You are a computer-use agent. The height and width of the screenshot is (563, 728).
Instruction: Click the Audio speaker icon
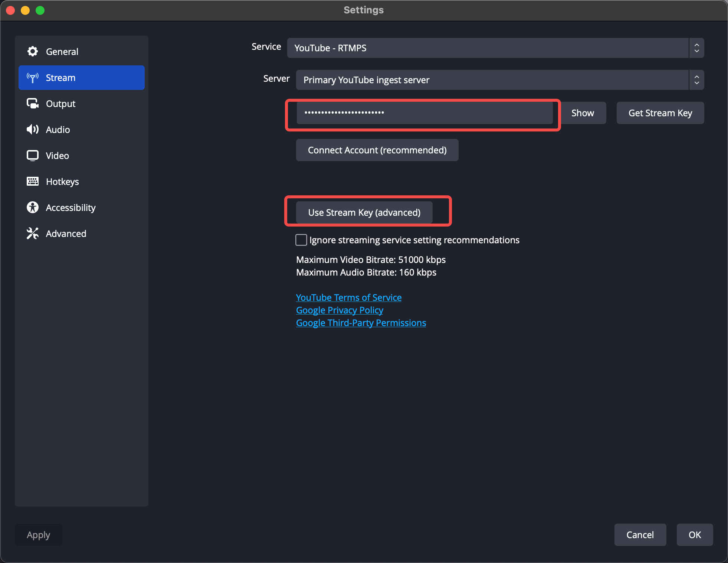[x=33, y=130]
